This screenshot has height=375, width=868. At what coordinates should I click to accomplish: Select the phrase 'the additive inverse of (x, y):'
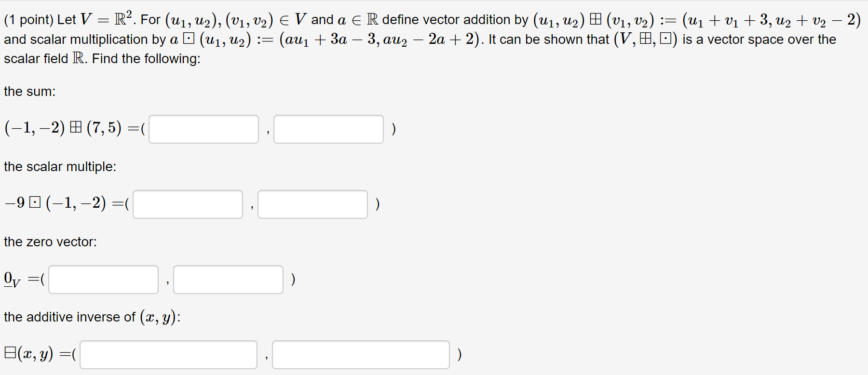point(92,317)
